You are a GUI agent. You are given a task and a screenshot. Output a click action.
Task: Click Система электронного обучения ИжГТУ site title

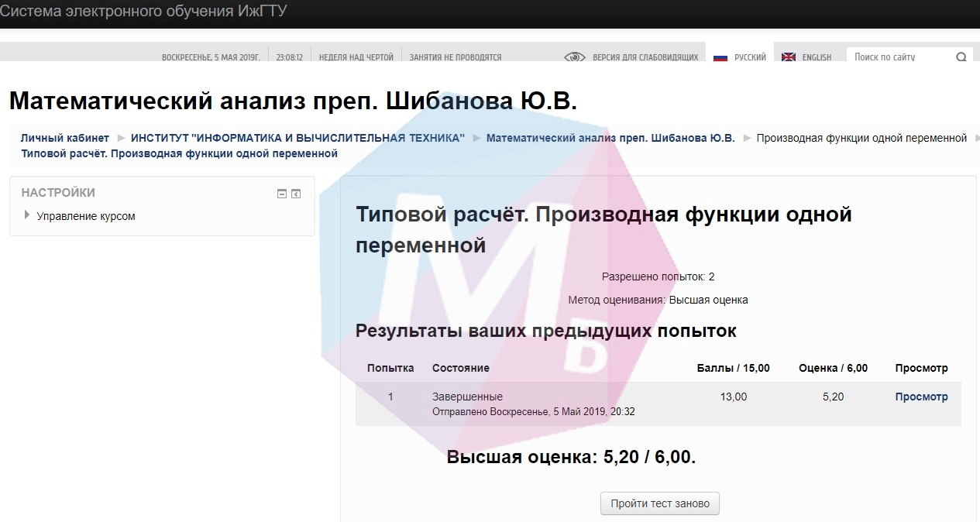click(x=143, y=12)
